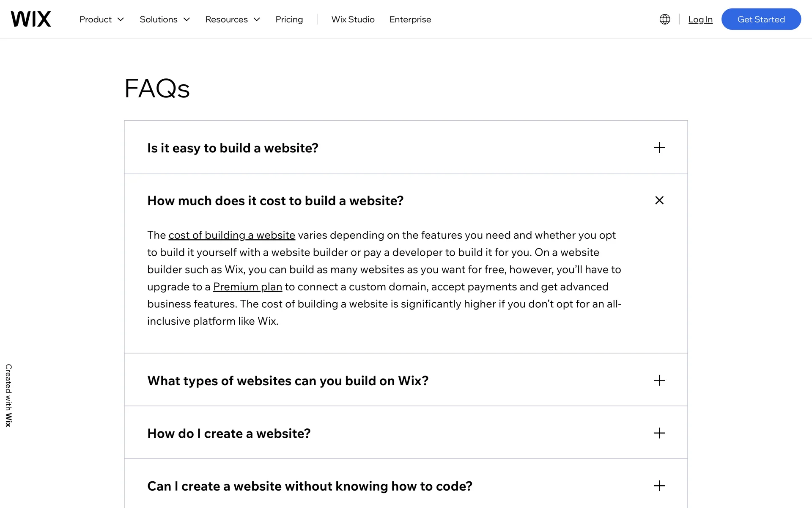Open the language selector globe icon
Viewport: 812px width, 508px height.
point(664,19)
